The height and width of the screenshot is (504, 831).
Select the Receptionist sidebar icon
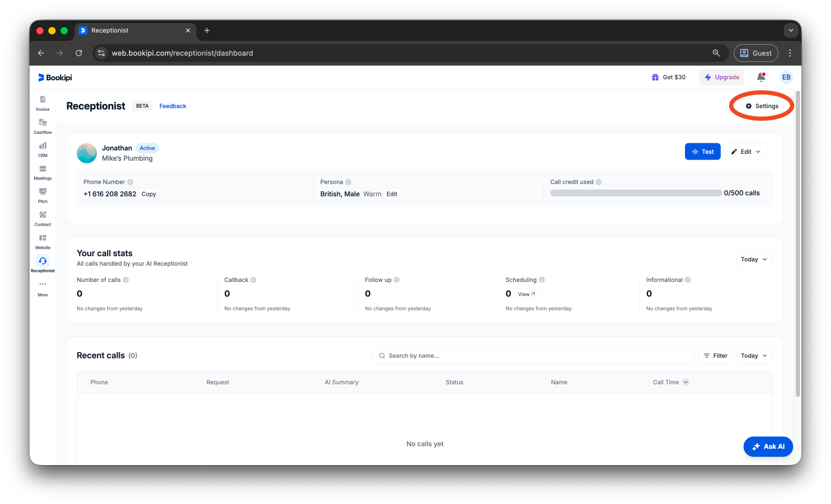click(x=43, y=264)
